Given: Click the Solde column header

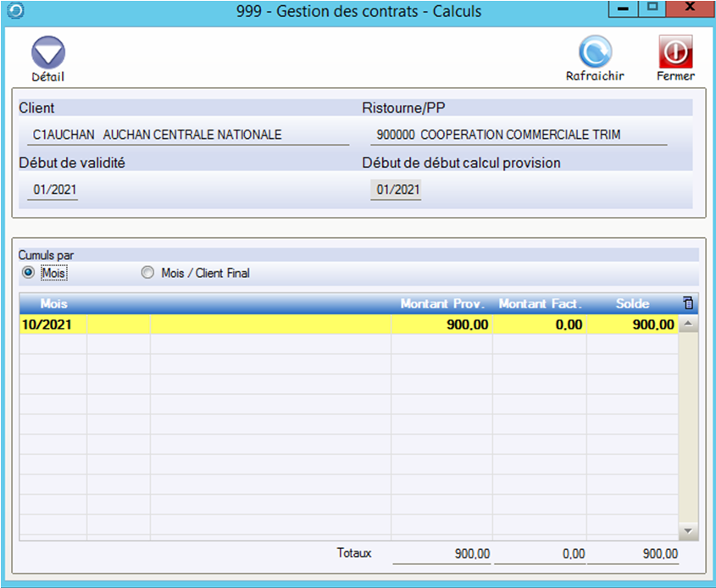Looking at the screenshot, I should click(x=632, y=303).
